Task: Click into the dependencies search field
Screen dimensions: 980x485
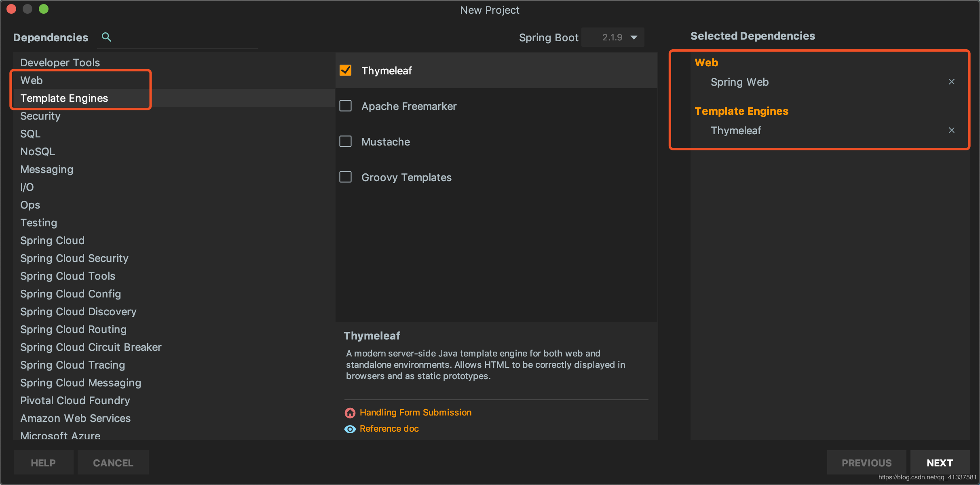Action: [182, 38]
